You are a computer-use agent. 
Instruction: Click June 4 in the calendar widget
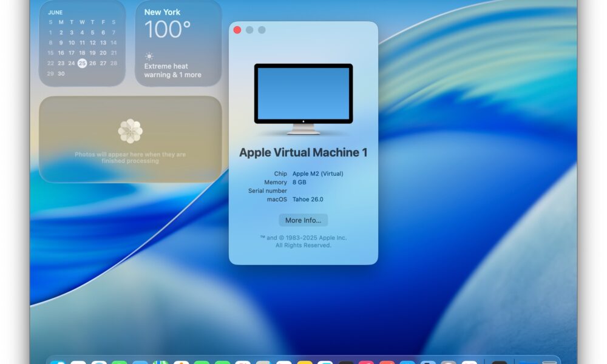[82, 33]
